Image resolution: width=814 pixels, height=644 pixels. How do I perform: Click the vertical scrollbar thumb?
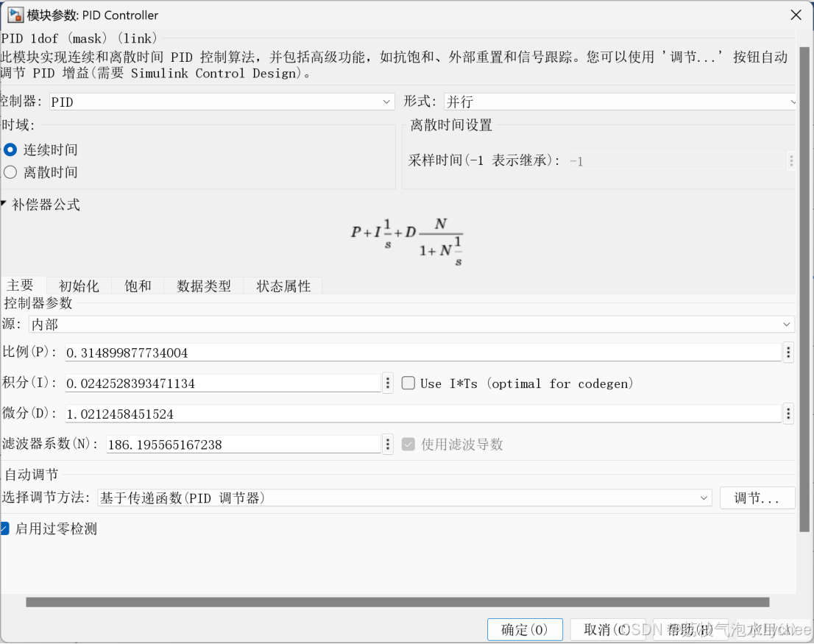(x=804, y=289)
